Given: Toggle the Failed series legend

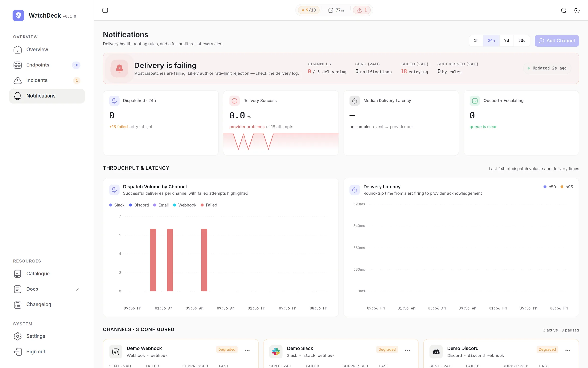Looking at the screenshot, I should tap(209, 205).
